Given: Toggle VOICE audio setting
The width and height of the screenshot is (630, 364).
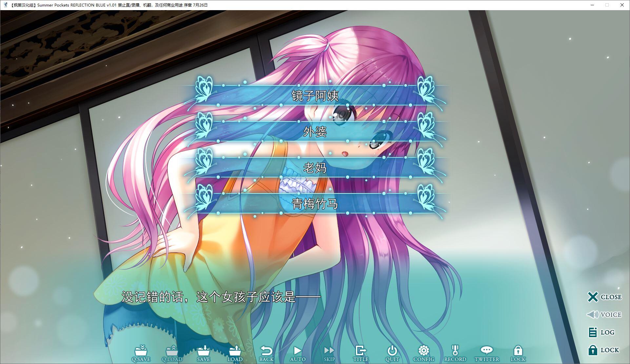Looking at the screenshot, I should tap(605, 314).
